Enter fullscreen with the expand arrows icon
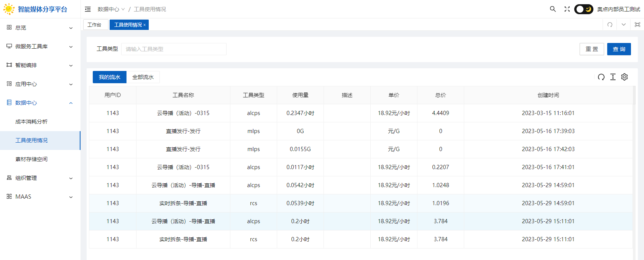Screen dimensions: 644x260 click(567, 9)
